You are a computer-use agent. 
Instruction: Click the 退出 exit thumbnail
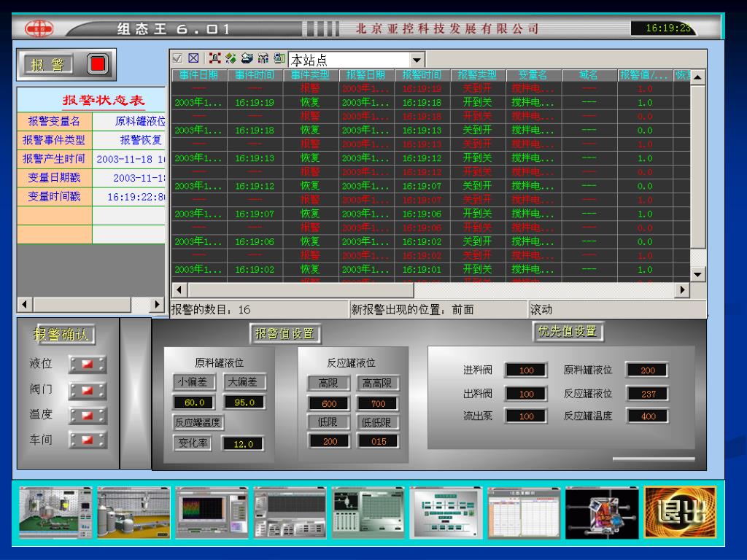(681, 513)
